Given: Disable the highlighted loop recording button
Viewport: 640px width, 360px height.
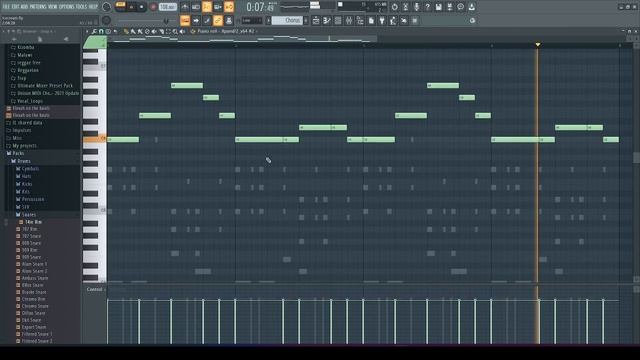Looking at the screenshot, I should tap(229, 7).
